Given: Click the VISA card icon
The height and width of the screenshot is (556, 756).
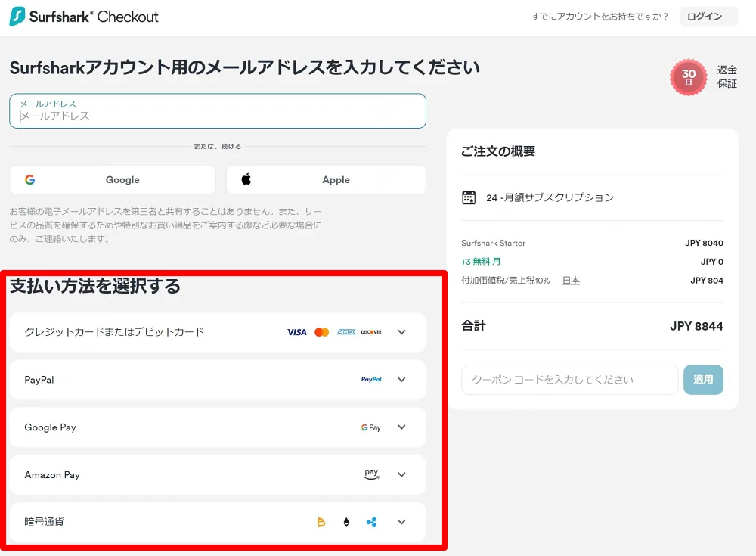Looking at the screenshot, I should [296, 332].
